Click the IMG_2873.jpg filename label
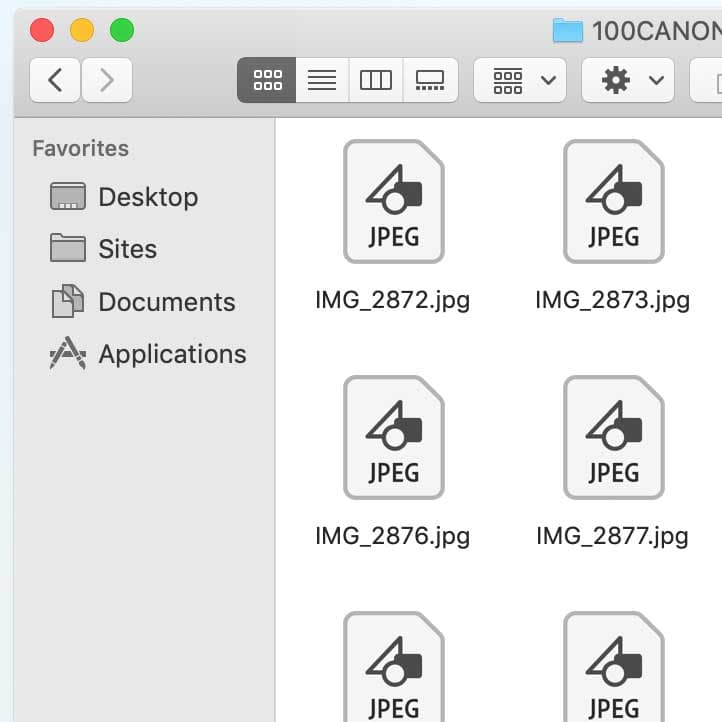This screenshot has height=722, width=722. pyautogui.click(x=613, y=301)
